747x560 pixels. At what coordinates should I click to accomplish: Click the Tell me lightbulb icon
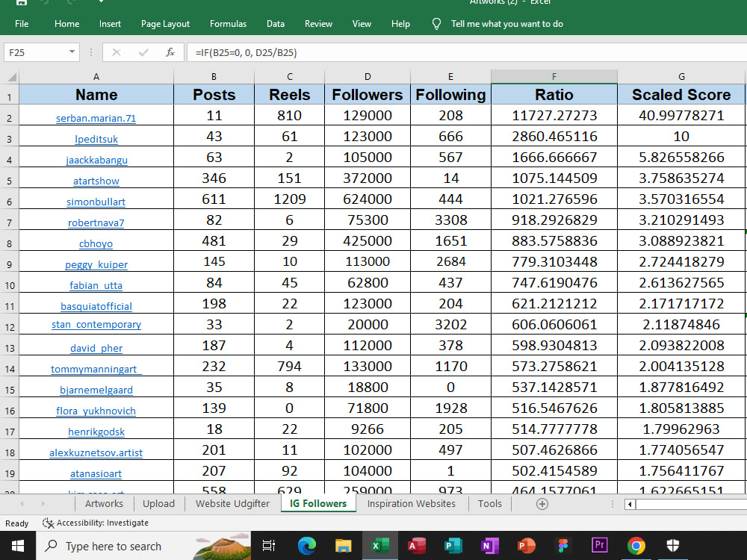(x=436, y=24)
